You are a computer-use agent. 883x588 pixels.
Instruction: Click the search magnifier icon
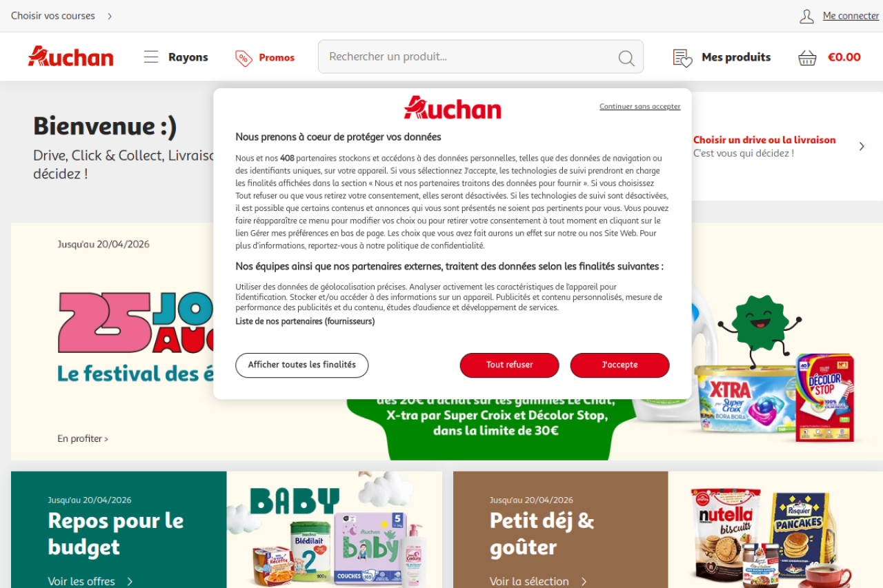click(626, 58)
